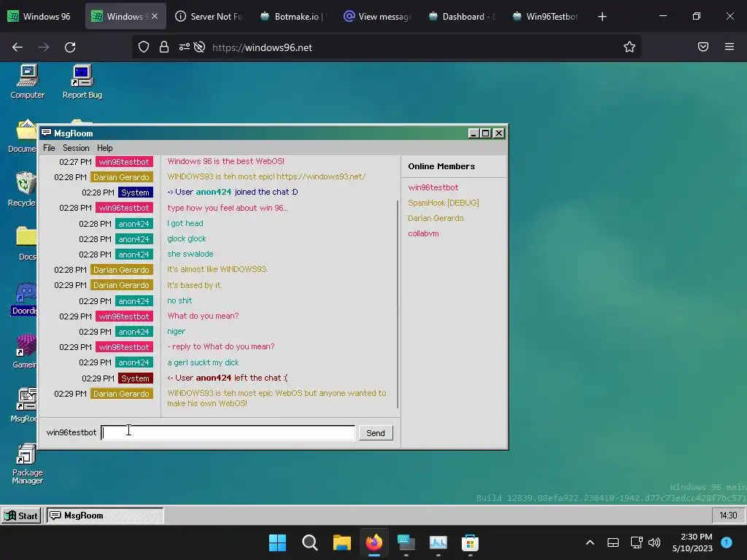747x560 pixels.
Task: Open the MsgRoom desktop shortcut icon
Action: tap(25, 405)
